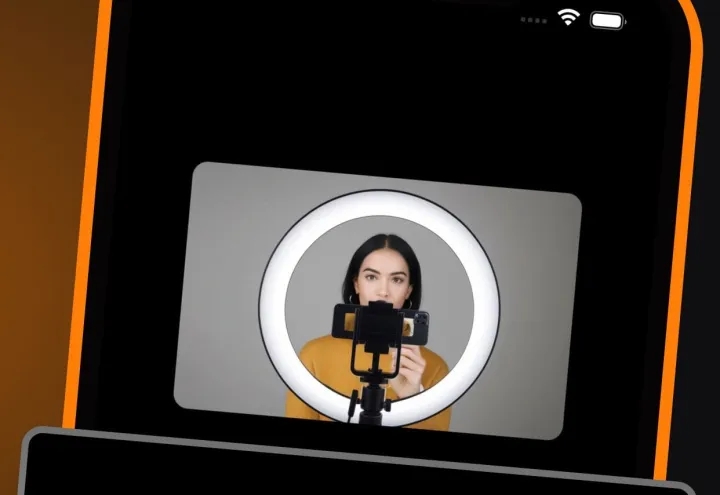Open the ring light video thumbnail
The height and width of the screenshot is (495, 720).
click(x=377, y=301)
